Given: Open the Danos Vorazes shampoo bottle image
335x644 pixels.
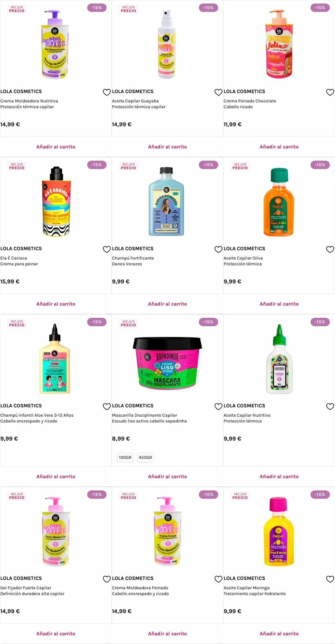Looking at the screenshot, I should coord(166,202).
